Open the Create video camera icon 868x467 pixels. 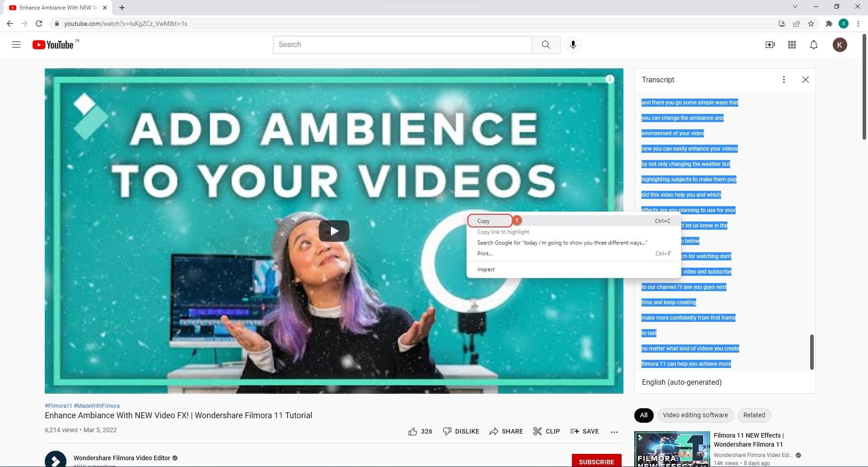pos(770,45)
